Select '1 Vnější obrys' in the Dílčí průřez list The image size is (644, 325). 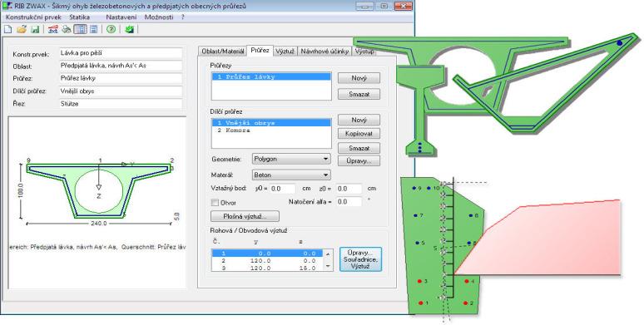271,123
